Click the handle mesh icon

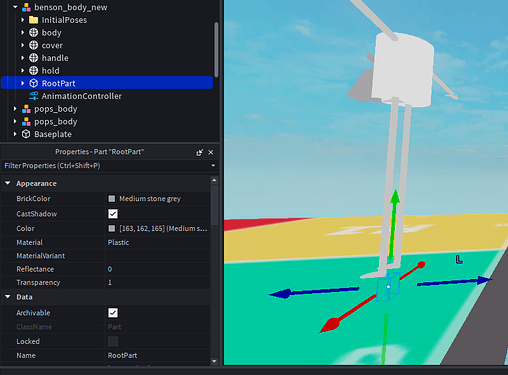click(33, 58)
